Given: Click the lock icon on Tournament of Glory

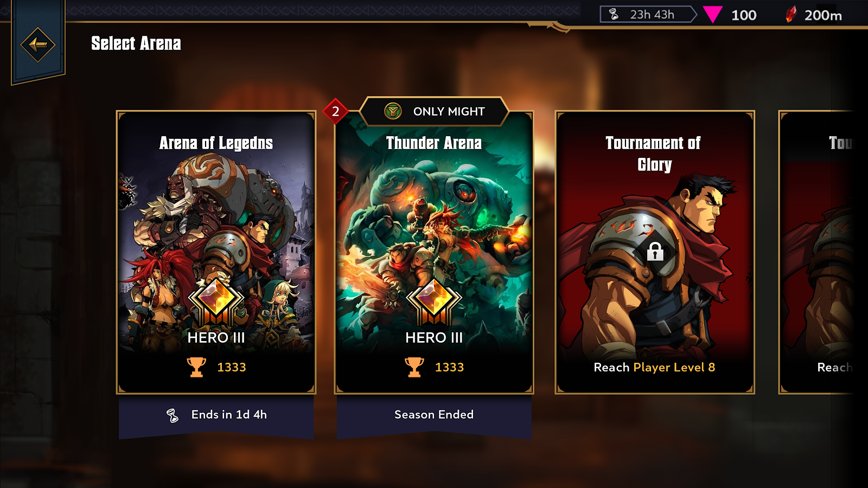Looking at the screenshot, I should coord(655,251).
